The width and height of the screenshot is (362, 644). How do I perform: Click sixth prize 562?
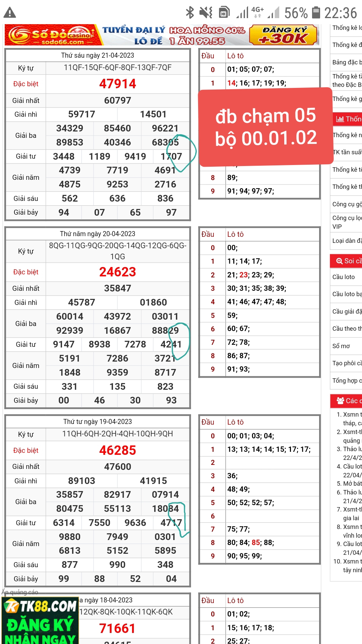pos(70,199)
